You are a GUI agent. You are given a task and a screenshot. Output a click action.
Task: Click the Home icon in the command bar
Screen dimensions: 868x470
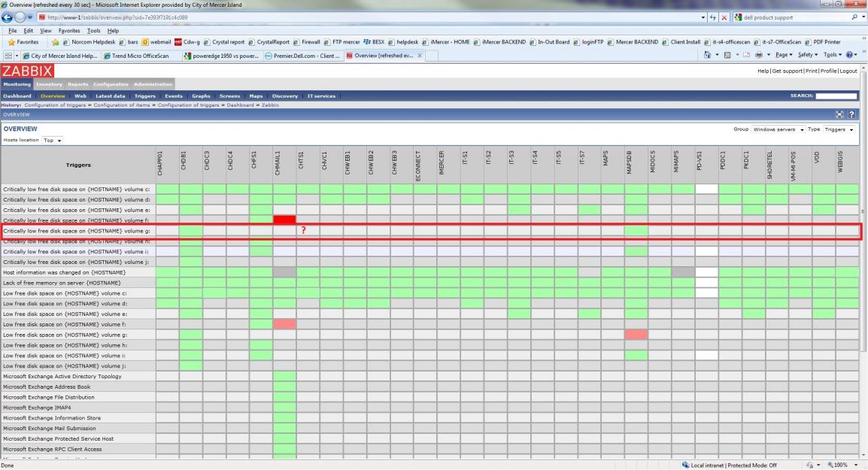[707, 56]
